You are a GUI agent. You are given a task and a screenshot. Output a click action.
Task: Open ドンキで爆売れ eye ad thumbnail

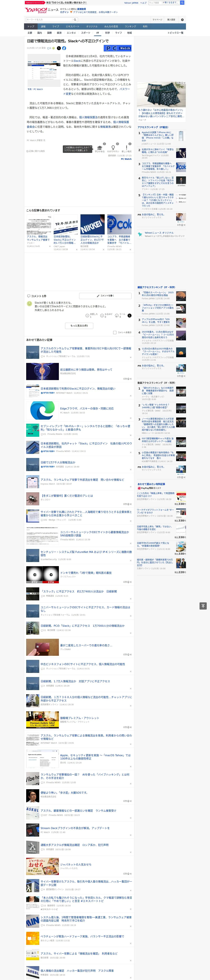(x=42, y=574)
